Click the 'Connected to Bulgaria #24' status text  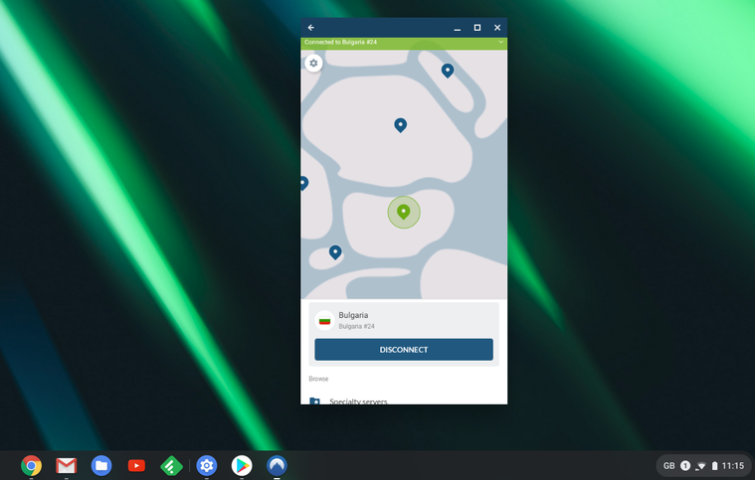pos(340,42)
